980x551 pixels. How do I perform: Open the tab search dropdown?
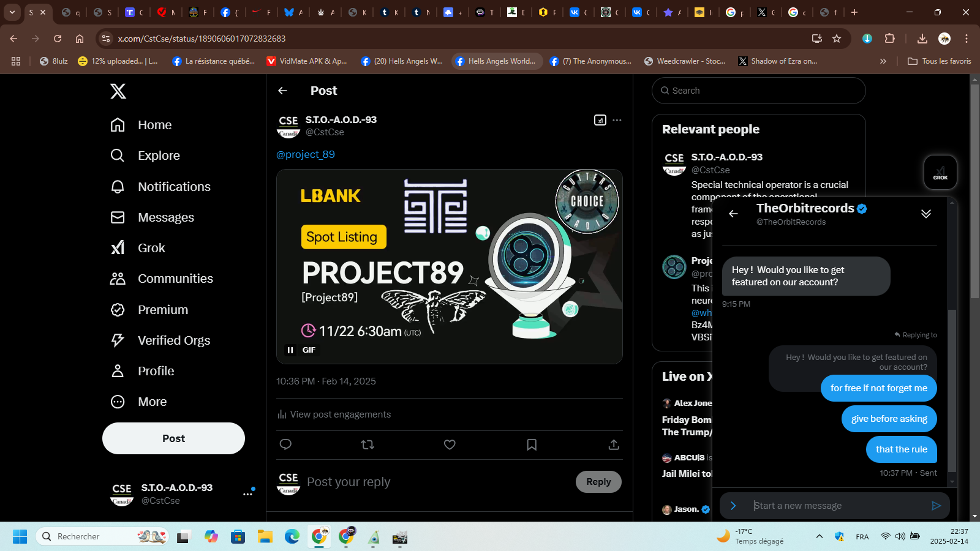pyautogui.click(x=12, y=12)
